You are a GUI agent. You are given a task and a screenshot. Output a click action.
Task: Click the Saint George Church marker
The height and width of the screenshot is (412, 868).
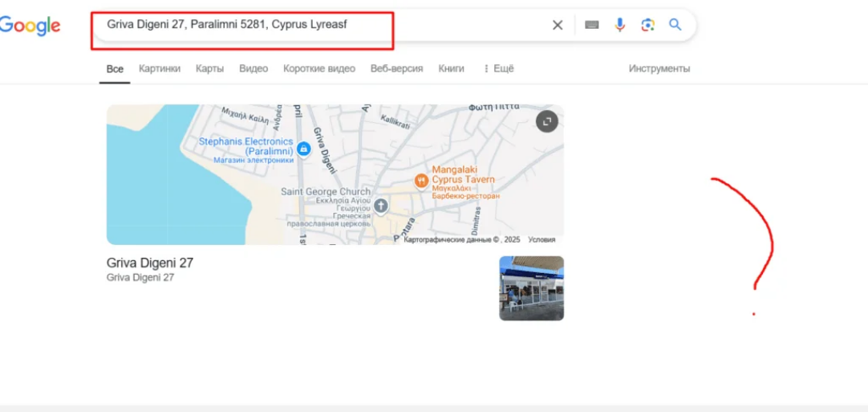coord(381,206)
